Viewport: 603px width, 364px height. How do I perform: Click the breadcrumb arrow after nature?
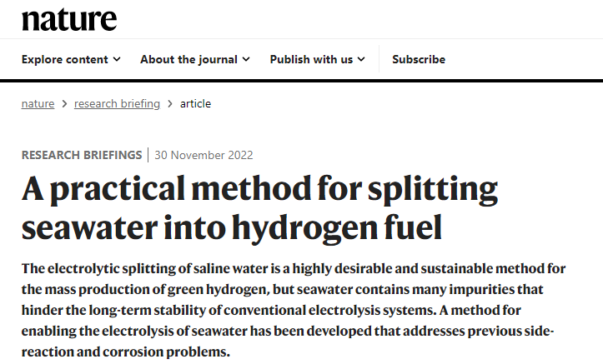64,103
